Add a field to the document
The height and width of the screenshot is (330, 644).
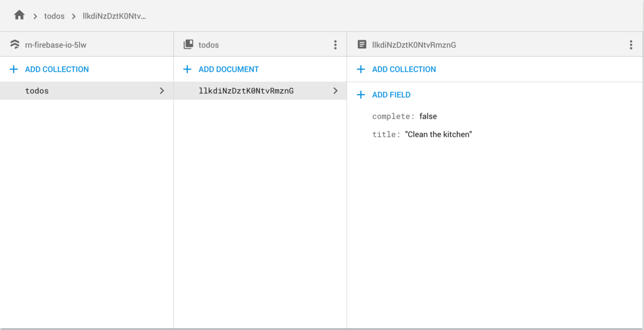tap(391, 95)
